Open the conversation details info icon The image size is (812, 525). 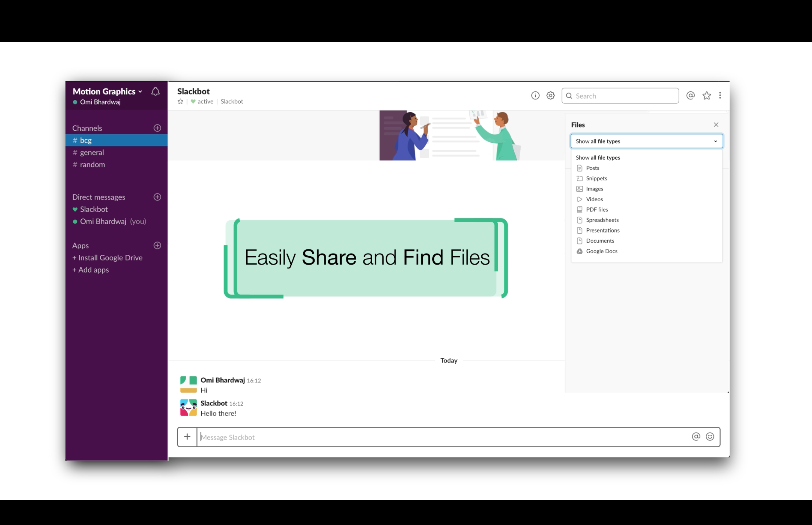(535, 96)
